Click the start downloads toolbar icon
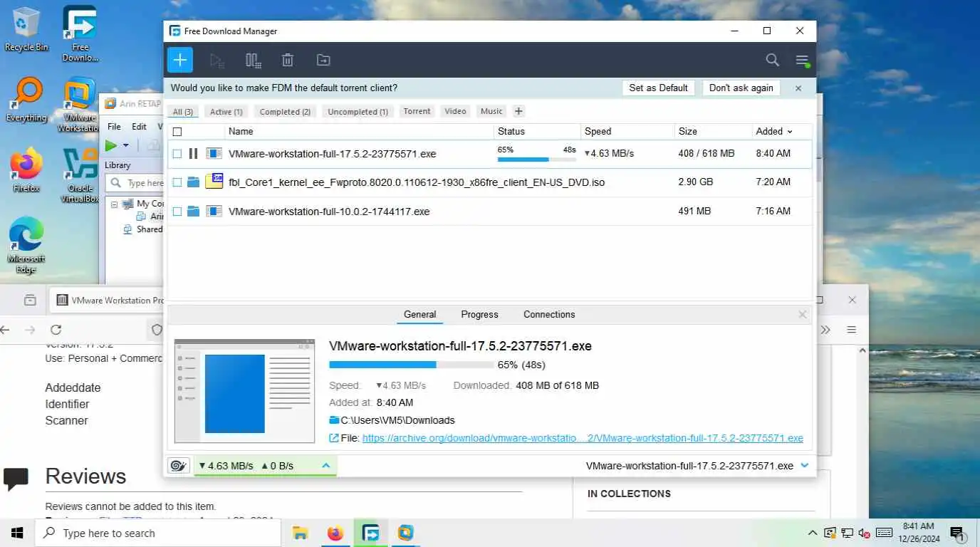The width and height of the screenshot is (980, 547). [x=217, y=61]
